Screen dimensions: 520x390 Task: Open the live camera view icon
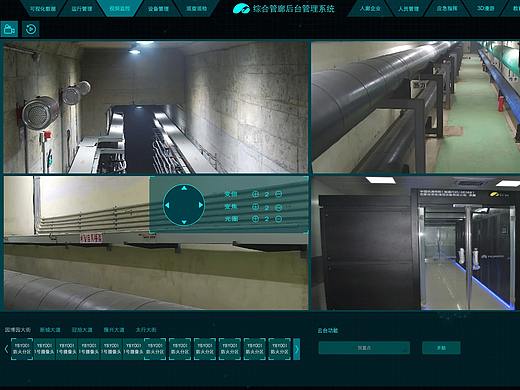10,29
